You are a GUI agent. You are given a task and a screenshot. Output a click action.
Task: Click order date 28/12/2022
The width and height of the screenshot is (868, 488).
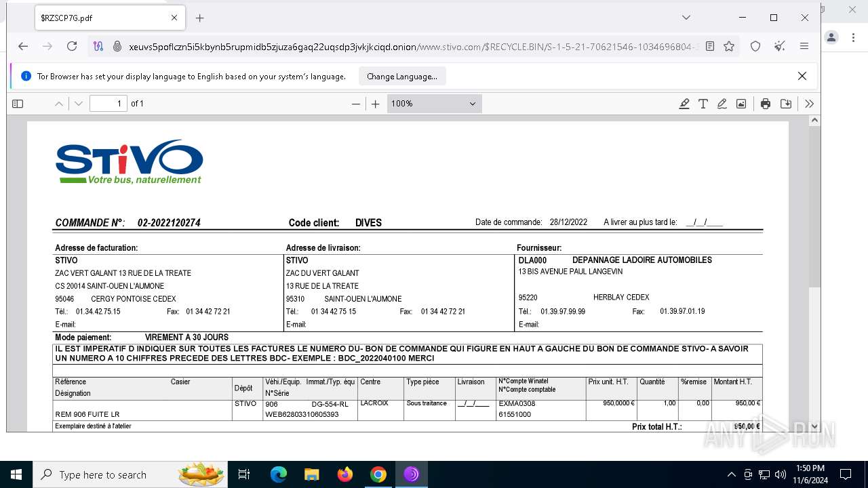(568, 222)
